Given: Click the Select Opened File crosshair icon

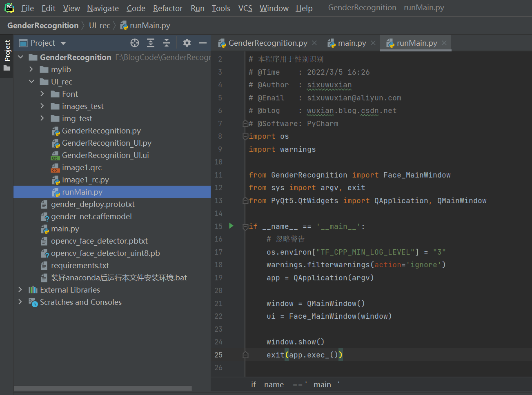Looking at the screenshot, I should coord(135,43).
